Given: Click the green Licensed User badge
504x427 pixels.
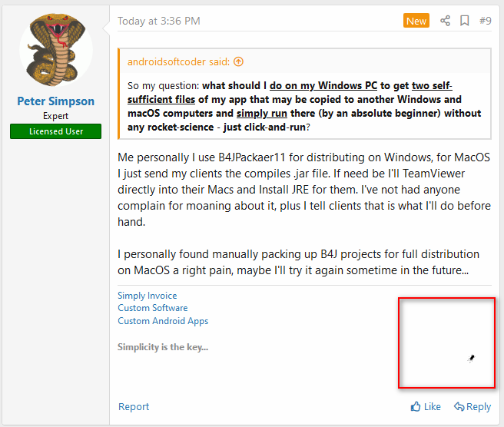Looking at the screenshot, I should pyautogui.click(x=56, y=131).
